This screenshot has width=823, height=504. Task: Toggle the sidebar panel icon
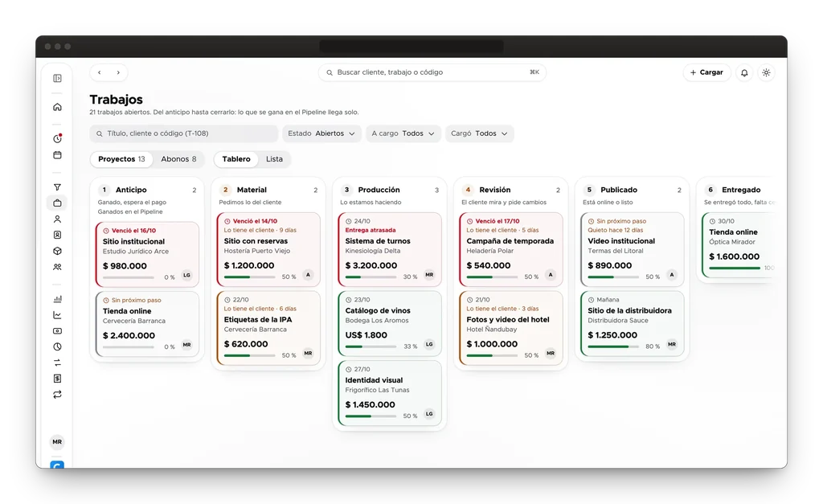click(x=57, y=78)
